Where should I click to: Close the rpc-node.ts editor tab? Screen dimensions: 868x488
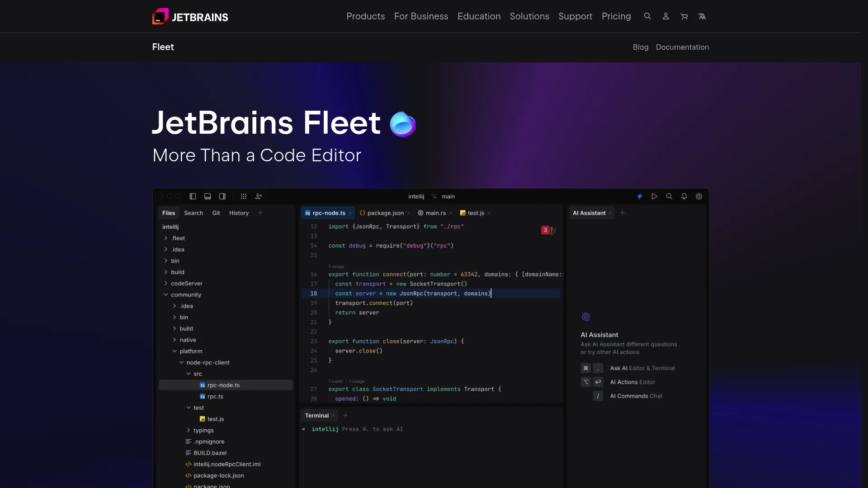pos(350,213)
